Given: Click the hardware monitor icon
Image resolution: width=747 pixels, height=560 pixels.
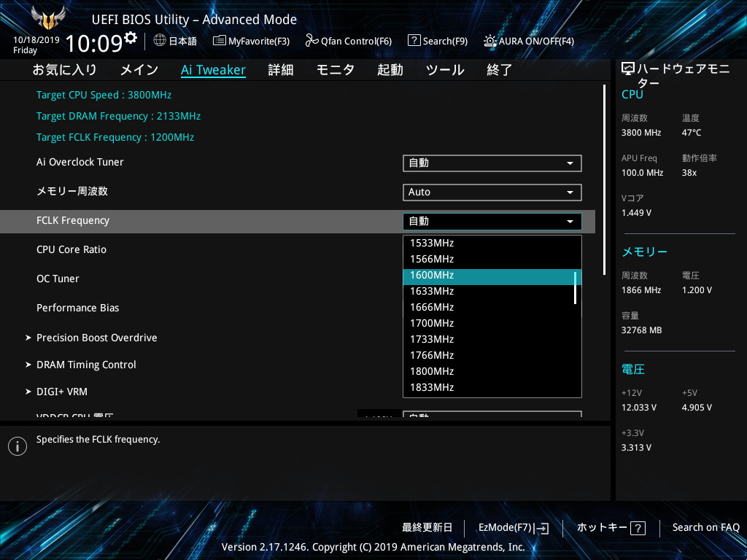Looking at the screenshot, I should 628,69.
